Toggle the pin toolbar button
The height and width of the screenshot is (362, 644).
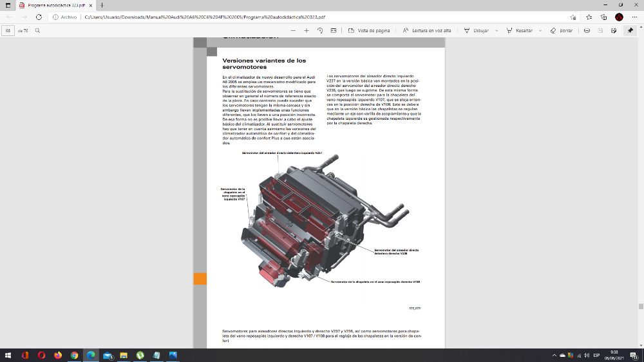[x=630, y=30]
